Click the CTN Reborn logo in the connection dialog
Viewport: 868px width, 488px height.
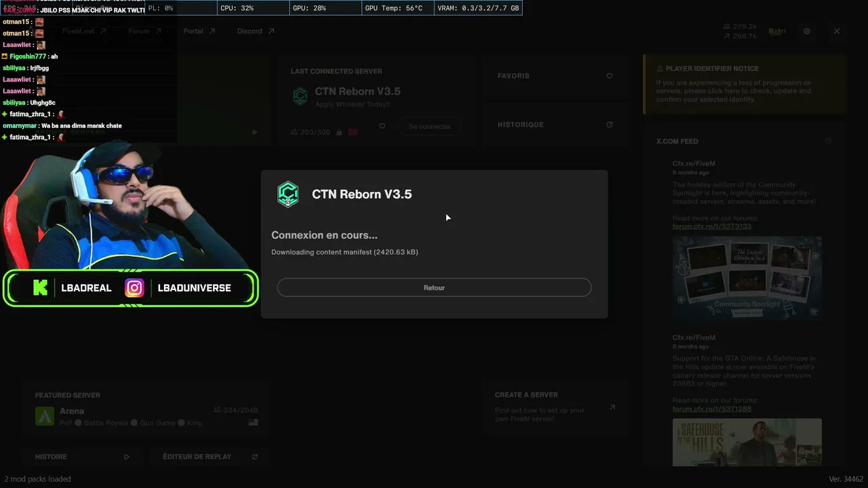pos(288,194)
